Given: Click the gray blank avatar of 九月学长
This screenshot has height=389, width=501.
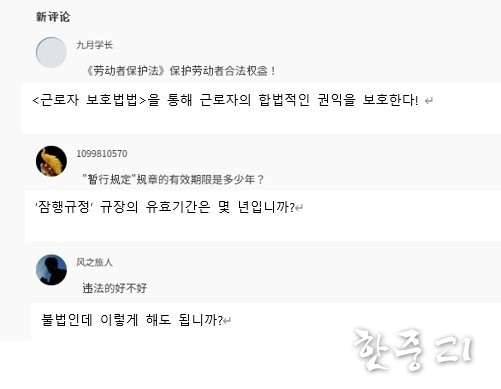Looking at the screenshot, I should 51,53.
